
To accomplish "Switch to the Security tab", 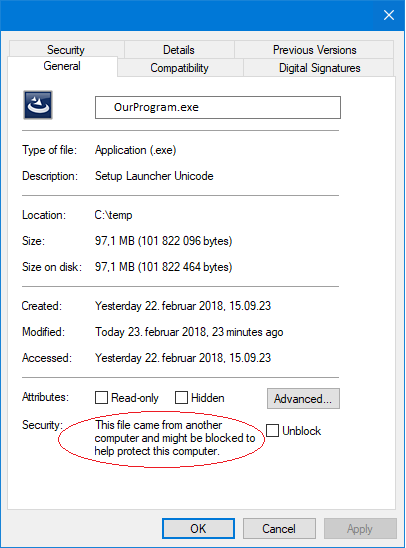I will [x=66, y=50].
